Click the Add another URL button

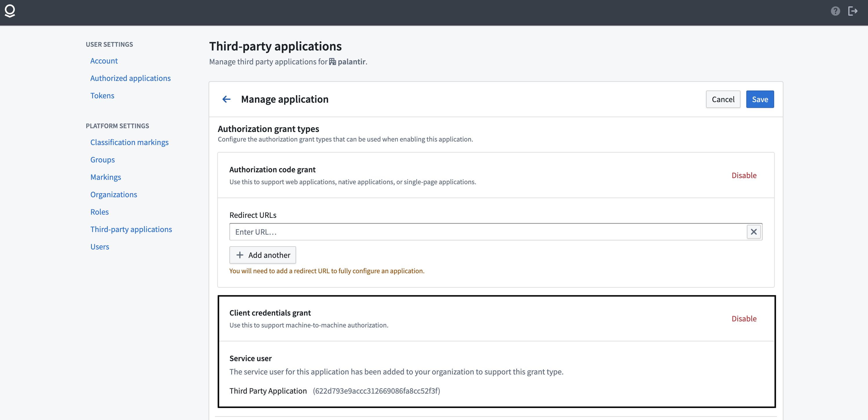coord(262,255)
